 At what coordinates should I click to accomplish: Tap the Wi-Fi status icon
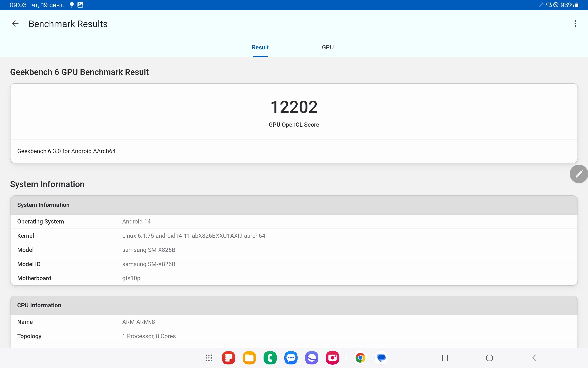tap(549, 5)
